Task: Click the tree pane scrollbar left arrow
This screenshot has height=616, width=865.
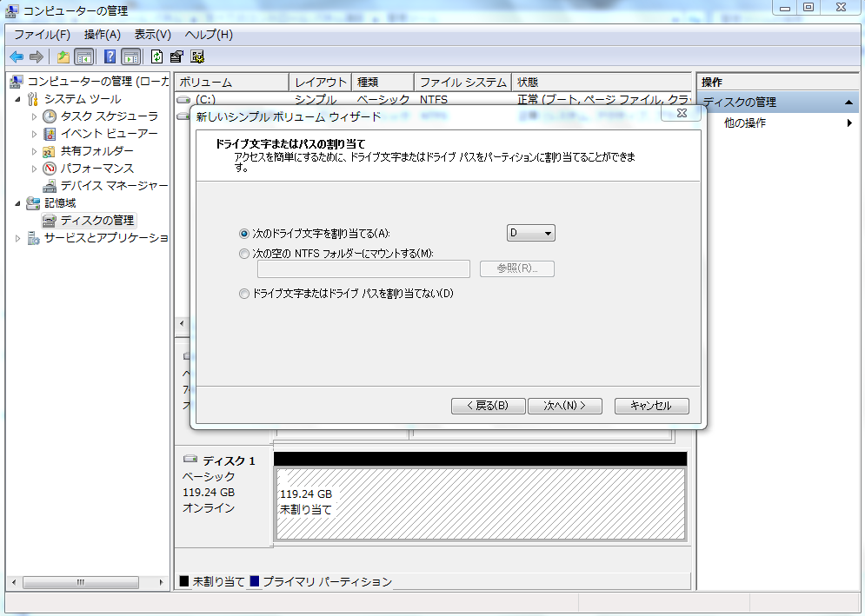Action: [x=14, y=582]
